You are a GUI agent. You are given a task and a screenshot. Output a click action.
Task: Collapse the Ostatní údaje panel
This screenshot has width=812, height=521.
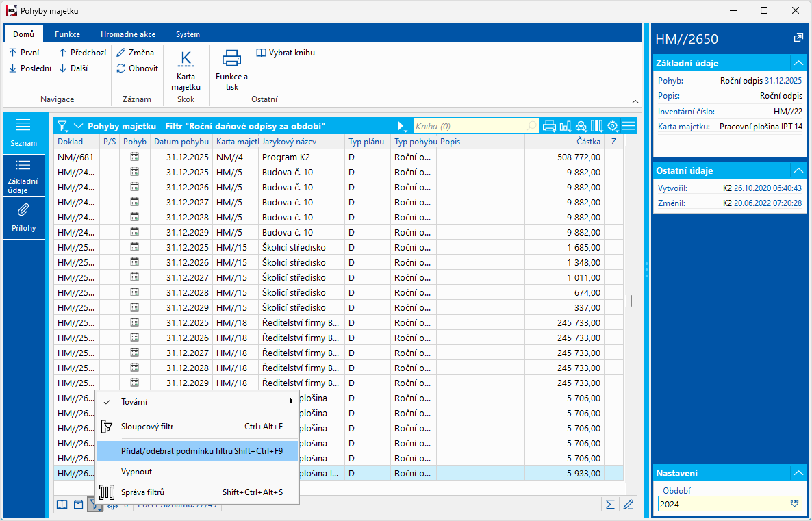(x=798, y=170)
